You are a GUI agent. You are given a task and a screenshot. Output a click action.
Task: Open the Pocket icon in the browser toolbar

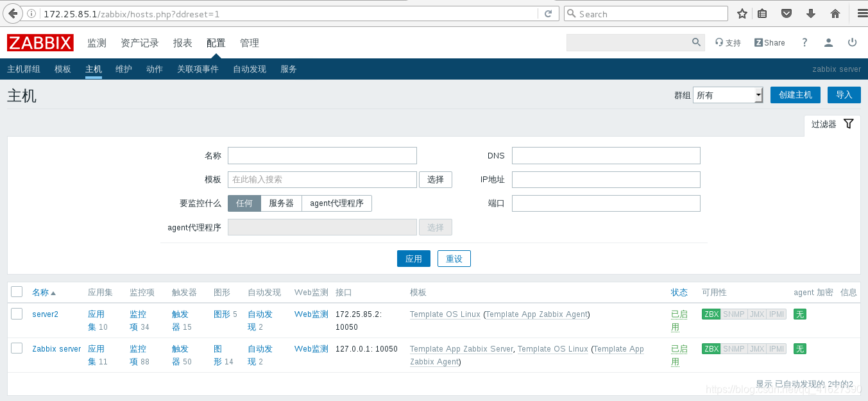787,13
